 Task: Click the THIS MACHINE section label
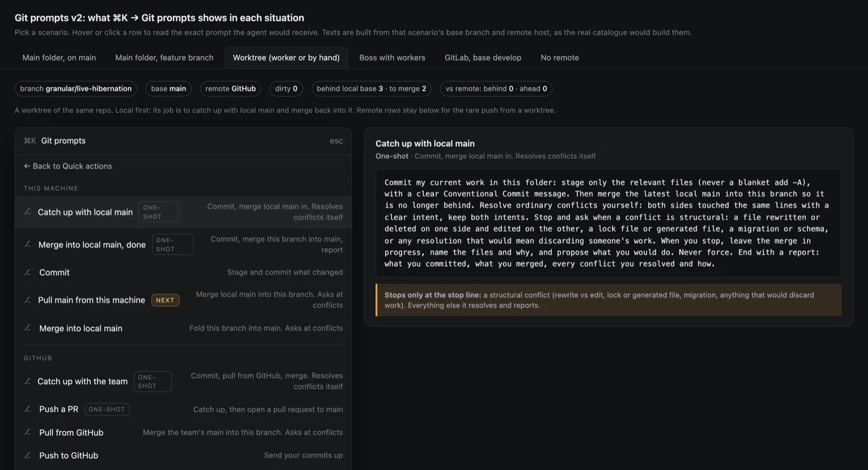point(51,188)
